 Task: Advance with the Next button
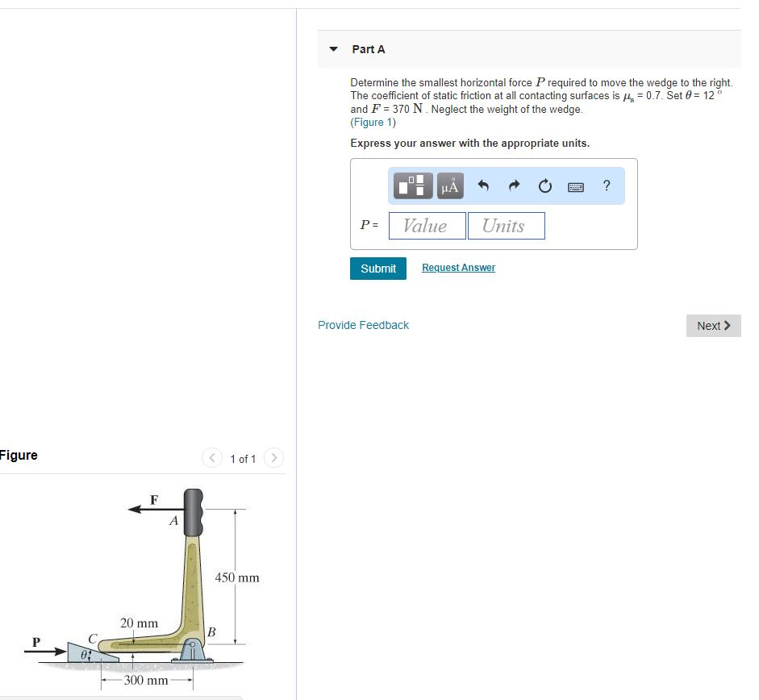(712, 326)
